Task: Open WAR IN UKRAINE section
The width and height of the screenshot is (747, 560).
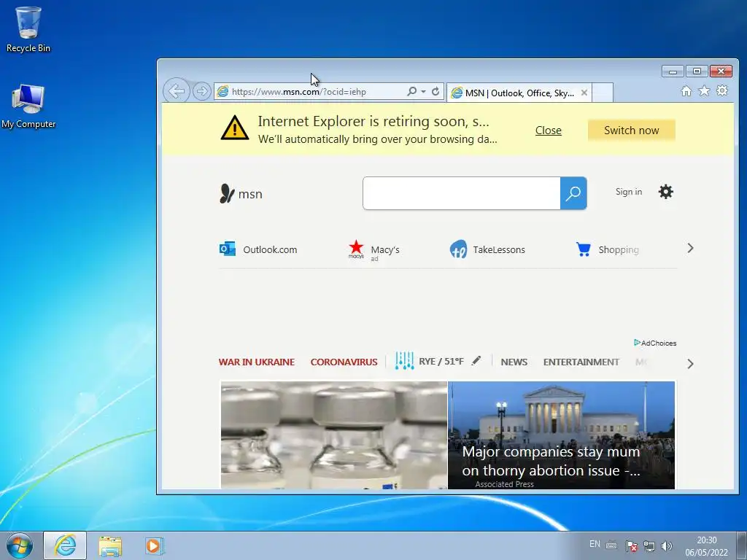Action: [x=257, y=362]
